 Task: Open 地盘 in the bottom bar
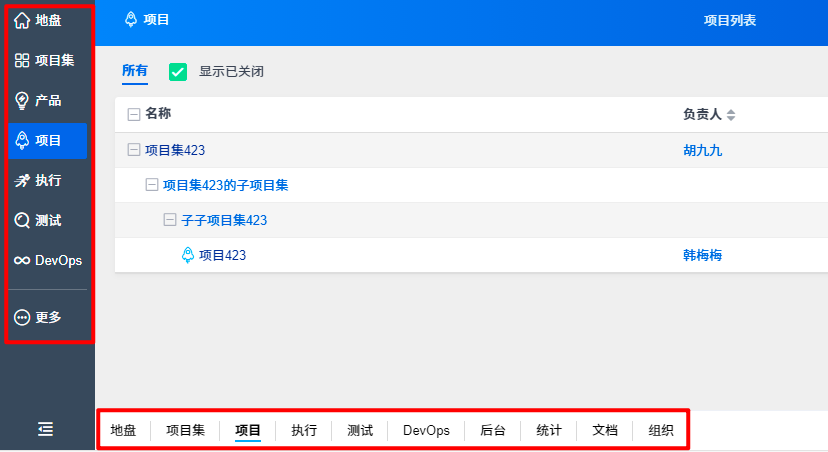[x=123, y=430]
